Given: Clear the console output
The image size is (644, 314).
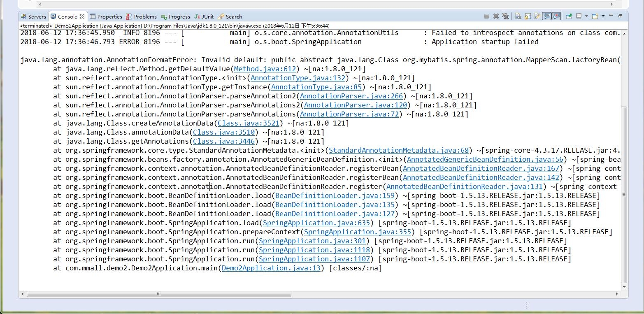Looking at the screenshot, I should [518, 16].
